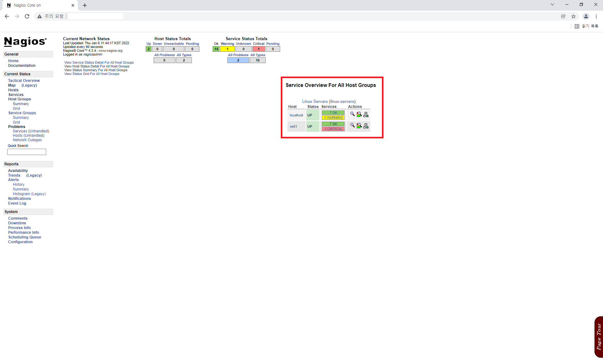Click localhost extended info magnifier icon
Screen dimensions: 603x364
[352, 114]
